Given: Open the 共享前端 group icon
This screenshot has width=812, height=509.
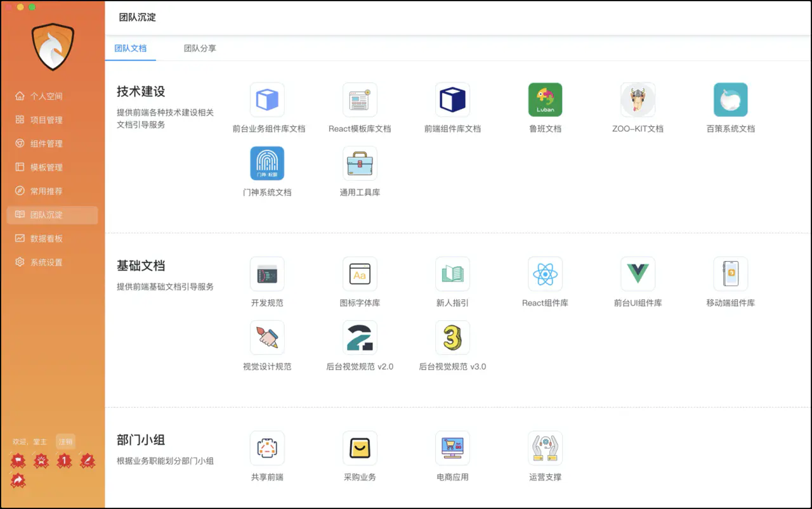Looking at the screenshot, I should pyautogui.click(x=267, y=448).
